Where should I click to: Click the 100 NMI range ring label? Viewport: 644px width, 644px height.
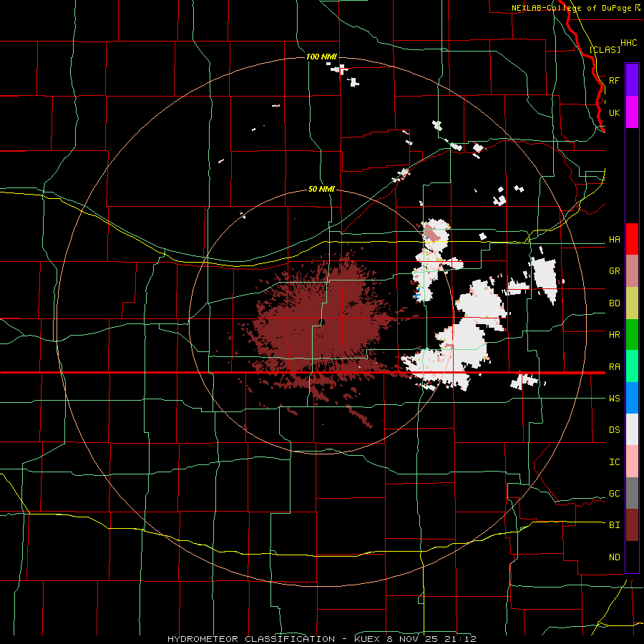click(x=321, y=57)
